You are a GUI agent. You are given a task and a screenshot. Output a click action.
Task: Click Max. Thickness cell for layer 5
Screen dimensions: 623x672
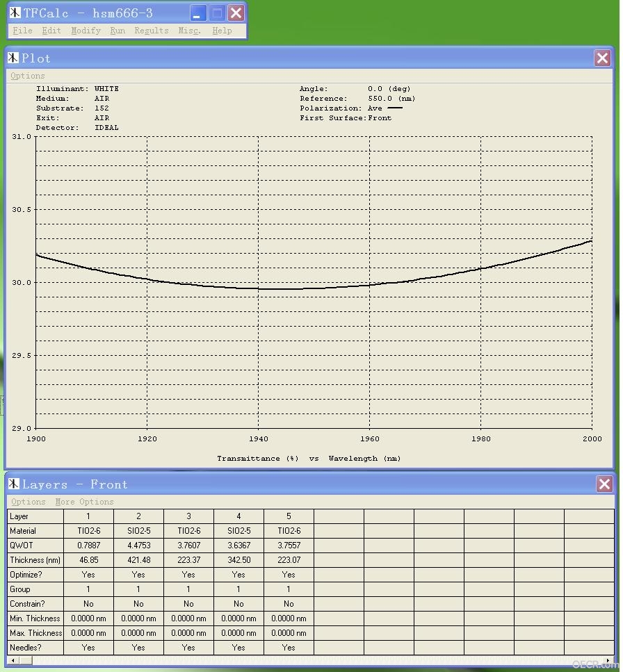coord(289,632)
